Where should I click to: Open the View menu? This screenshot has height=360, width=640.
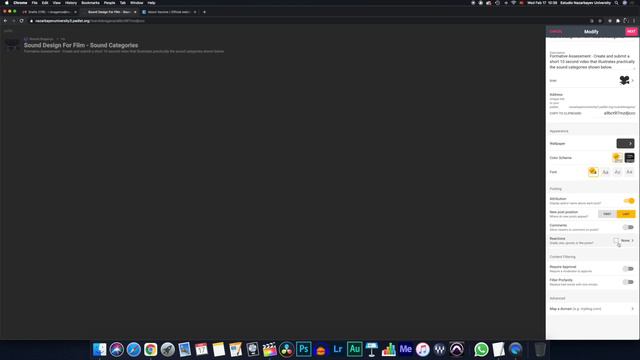pos(57,3)
